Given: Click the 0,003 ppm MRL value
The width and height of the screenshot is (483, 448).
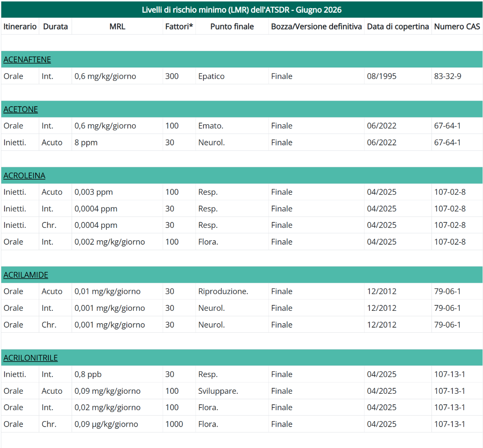Looking at the screenshot, I should [93, 192].
